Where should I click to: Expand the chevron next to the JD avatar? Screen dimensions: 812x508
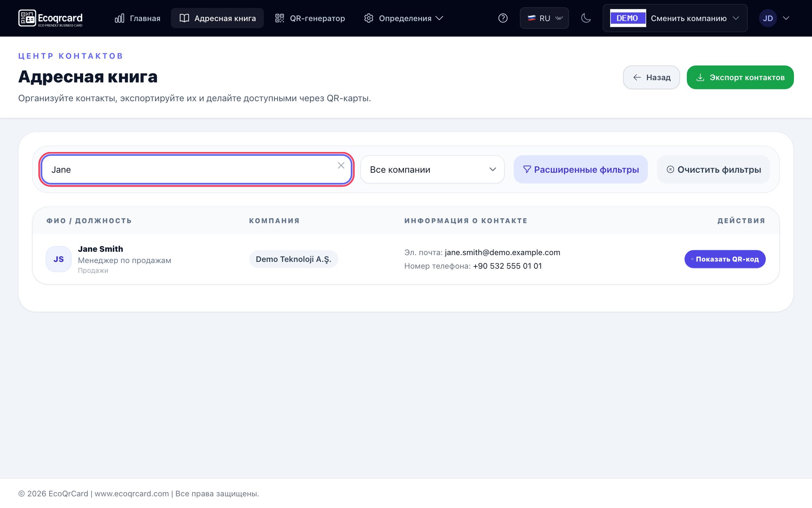786,18
